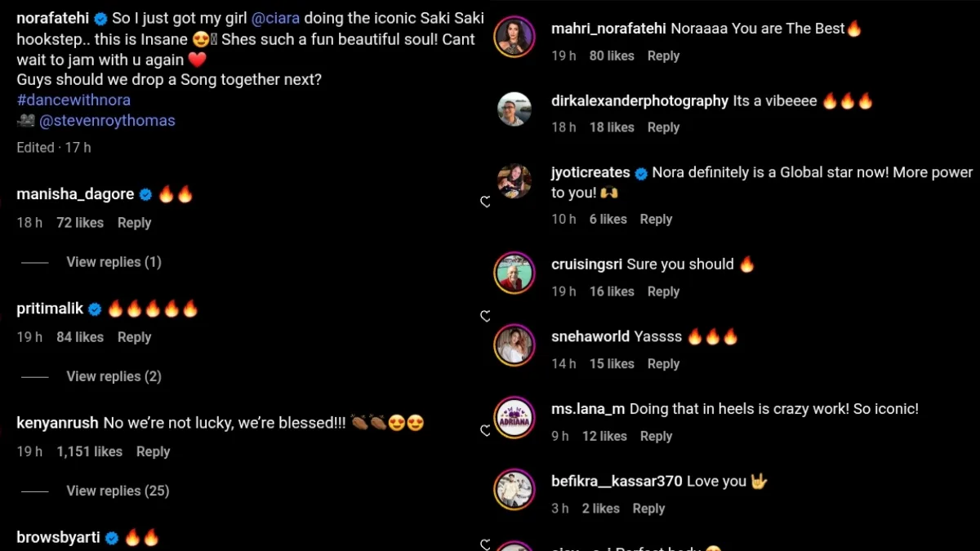Like the ms.lana_m comment with heart

pyautogui.click(x=485, y=430)
